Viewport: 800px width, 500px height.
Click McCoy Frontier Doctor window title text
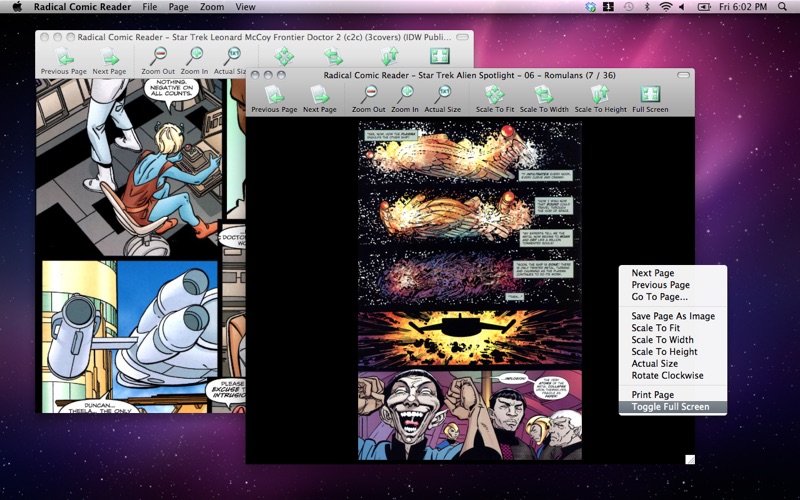[x=264, y=37]
